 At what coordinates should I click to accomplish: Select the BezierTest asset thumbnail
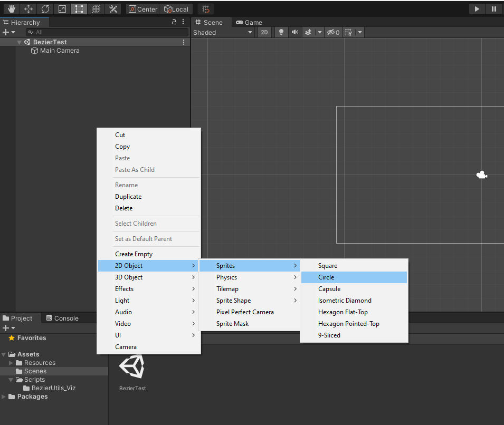pyautogui.click(x=131, y=365)
